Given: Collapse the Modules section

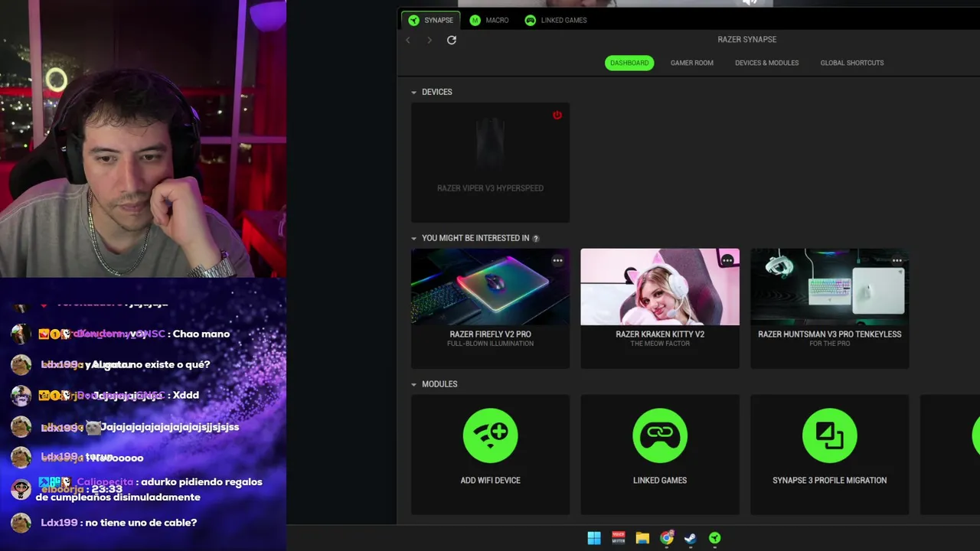Looking at the screenshot, I should click(x=414, y=384).
